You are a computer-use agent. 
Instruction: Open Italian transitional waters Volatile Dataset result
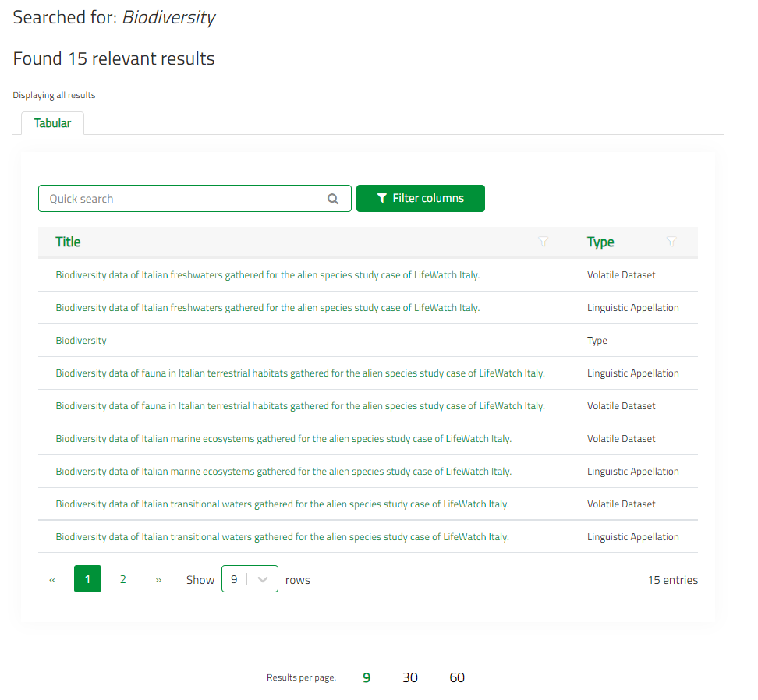point(282,504)
